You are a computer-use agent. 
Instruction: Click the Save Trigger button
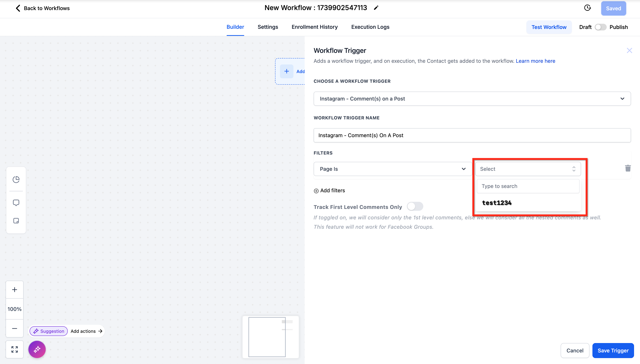point(613,351)
